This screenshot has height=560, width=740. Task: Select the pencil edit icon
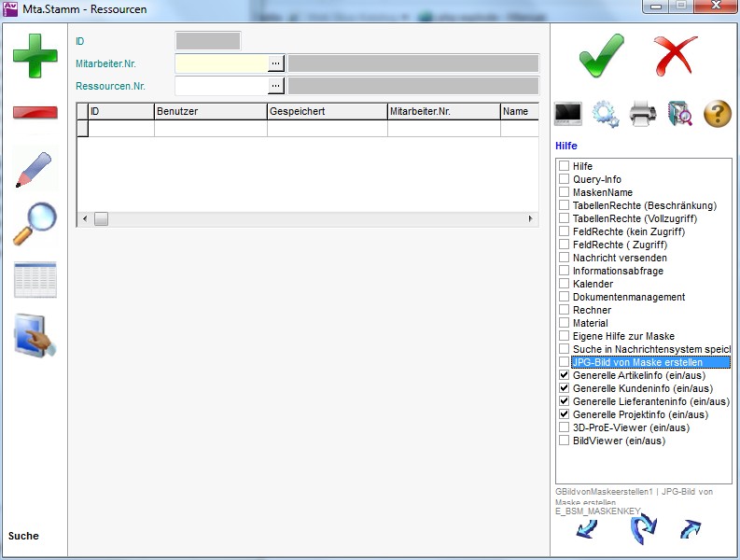(x=35, y=170)
